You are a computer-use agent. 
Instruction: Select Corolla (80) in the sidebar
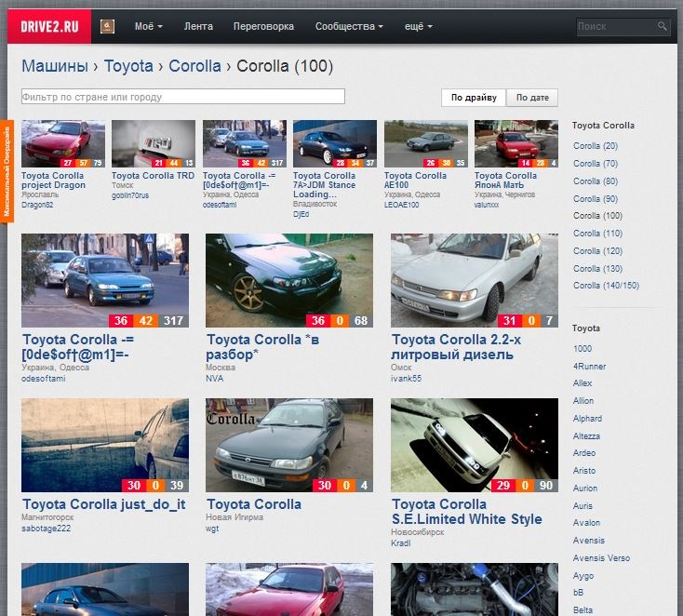pos(596,181)
